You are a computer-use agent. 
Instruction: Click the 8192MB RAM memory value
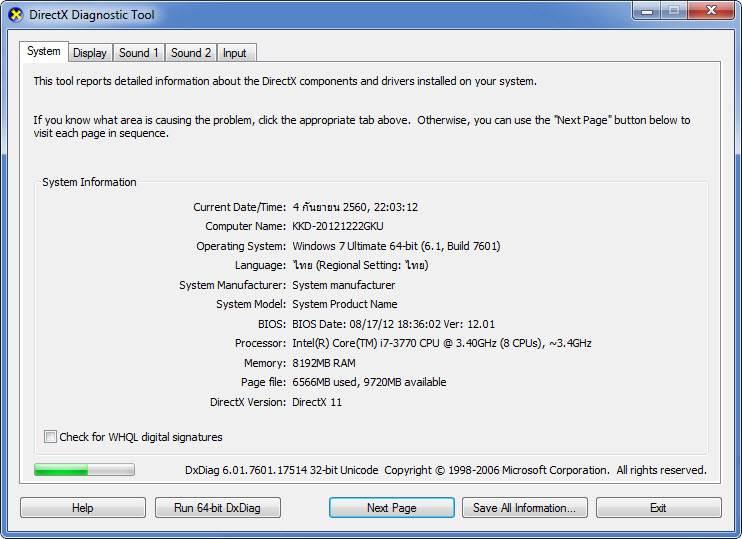coord(324,363)
